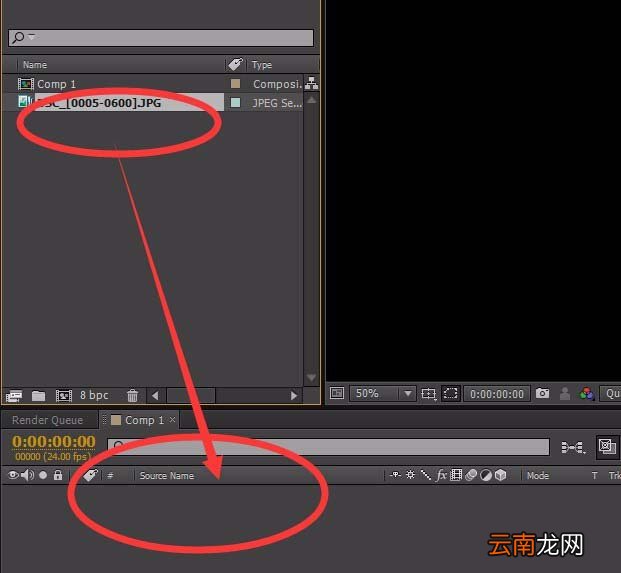Click Comp 1 tan label color swatch
The image size is (621, 573).
click(x=235, y=84)
